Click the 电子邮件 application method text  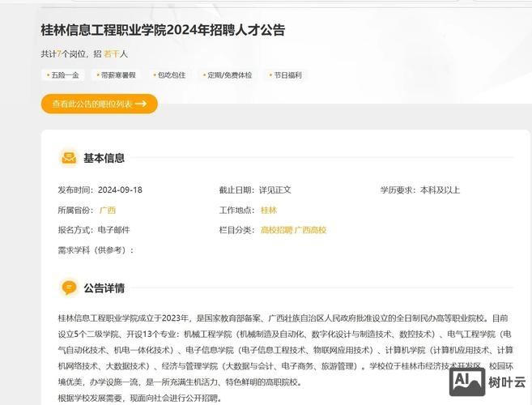click(x=114, y=230)
